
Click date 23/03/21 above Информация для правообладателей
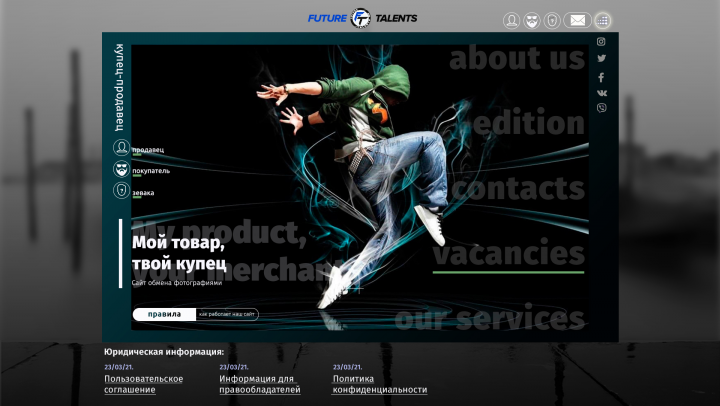tap(234, 367)
